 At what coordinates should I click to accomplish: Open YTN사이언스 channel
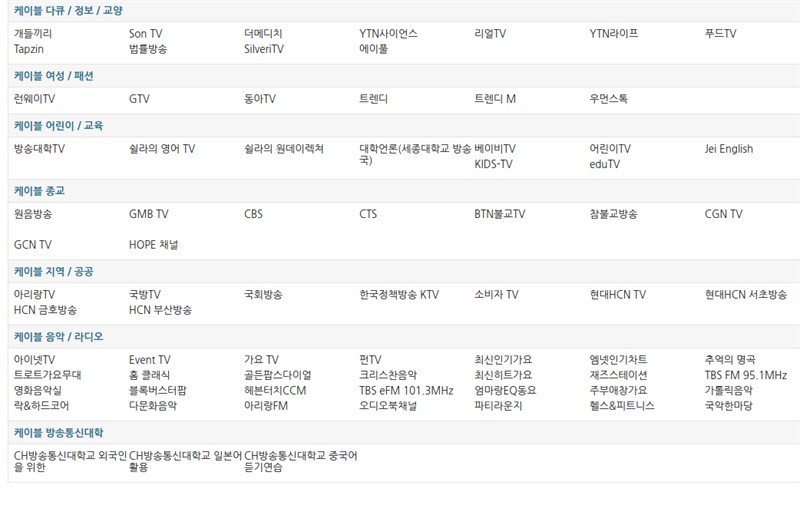point(388,34)
